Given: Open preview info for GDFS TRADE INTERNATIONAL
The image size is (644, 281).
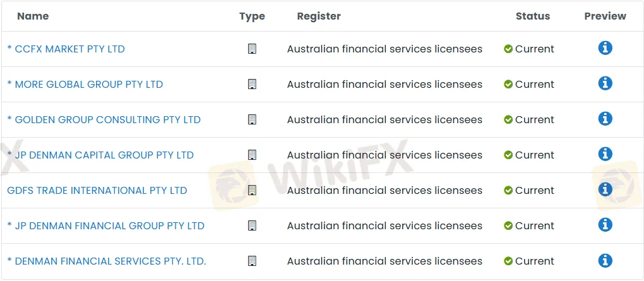Looking at the screenshot, I should (605, 189).
